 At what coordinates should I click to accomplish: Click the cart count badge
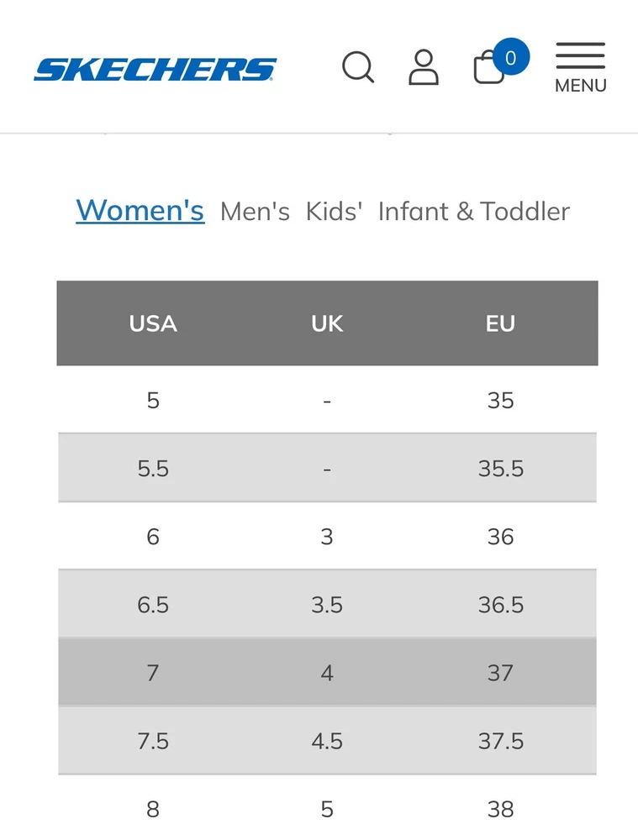[510, 57]
